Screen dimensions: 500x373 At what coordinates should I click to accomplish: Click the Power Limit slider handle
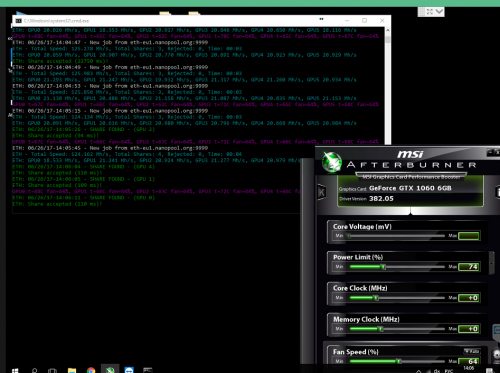click(383, 267)
